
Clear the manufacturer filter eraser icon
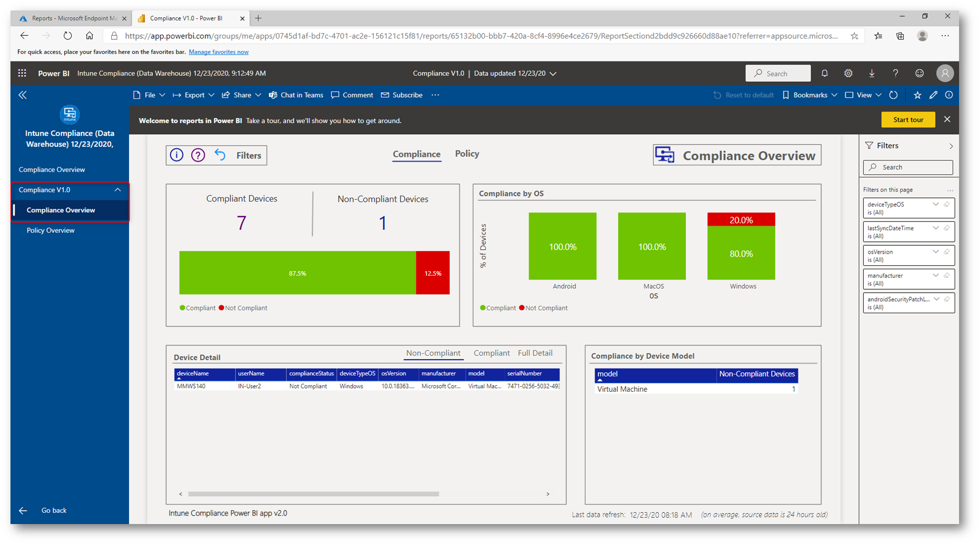(x=947, y=275)
